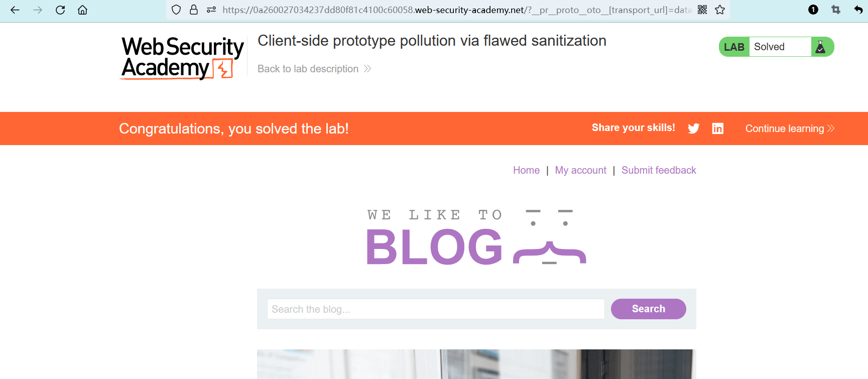Generate QR code for this page
The width and height of the screenshot is (868, 379).
(x=702, y=10)
